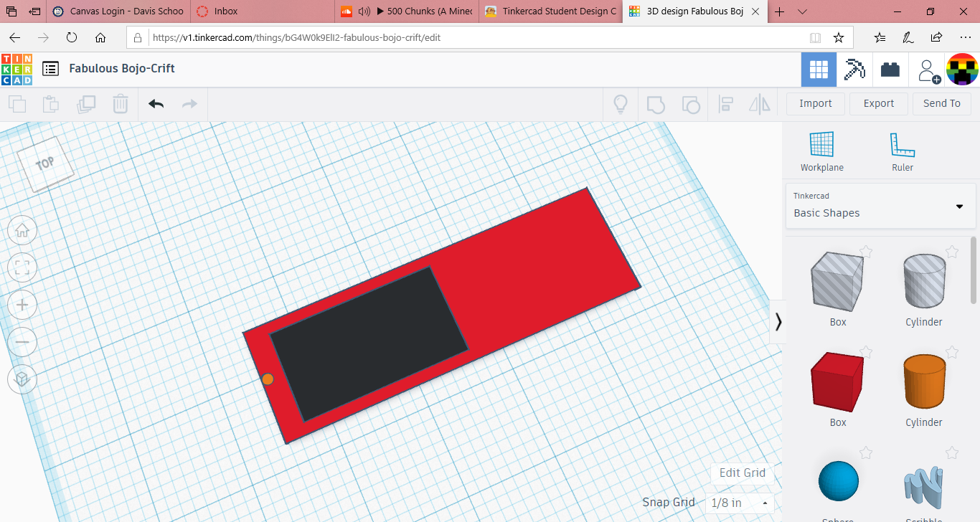
Task: Select the Ruler tool
Action: [903, 152]
